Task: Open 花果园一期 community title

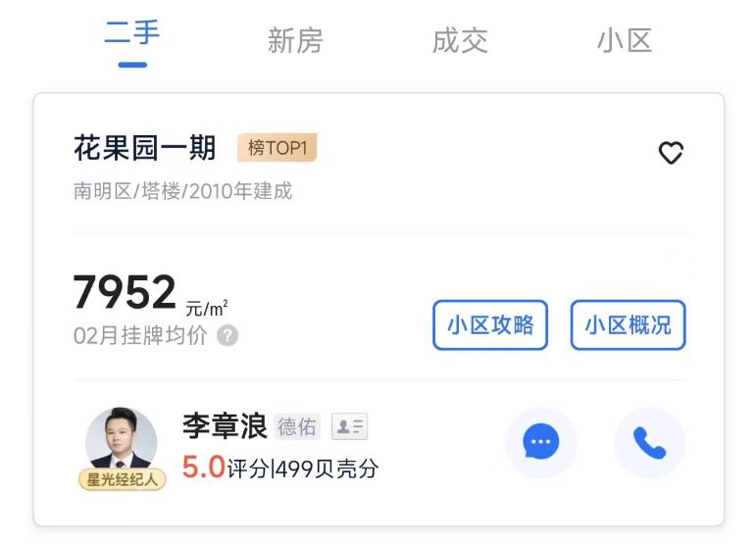Action: click(x=145, y=148)
